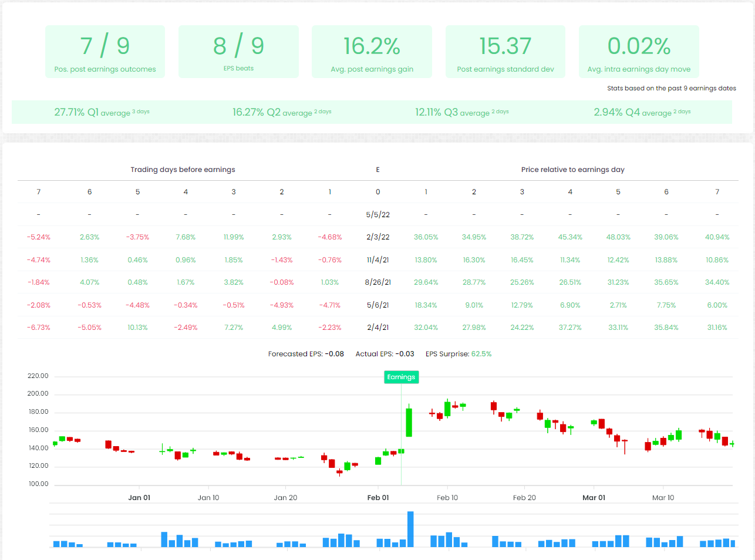Click the 48.03% cell in the 2/3/22 row
This screenshot has width=755, height=560.
(618, 237)
